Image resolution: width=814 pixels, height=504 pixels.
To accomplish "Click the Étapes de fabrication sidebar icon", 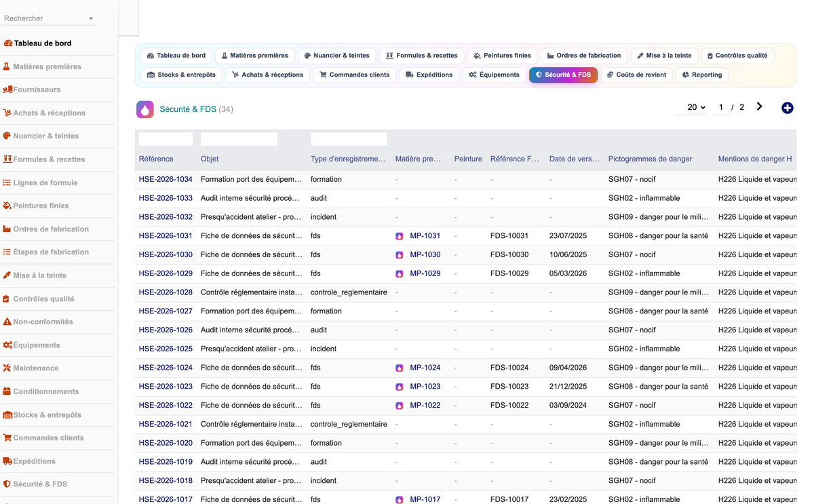I will [x=7, y=252].
